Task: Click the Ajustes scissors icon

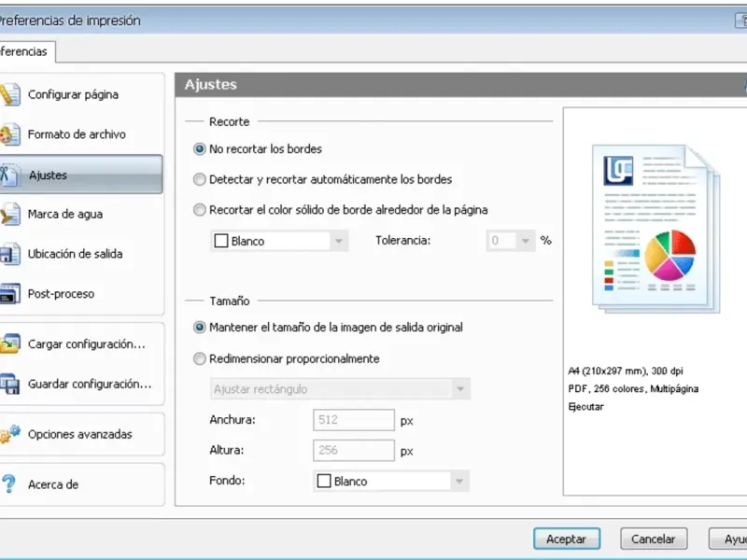Action: click(9, 175)
